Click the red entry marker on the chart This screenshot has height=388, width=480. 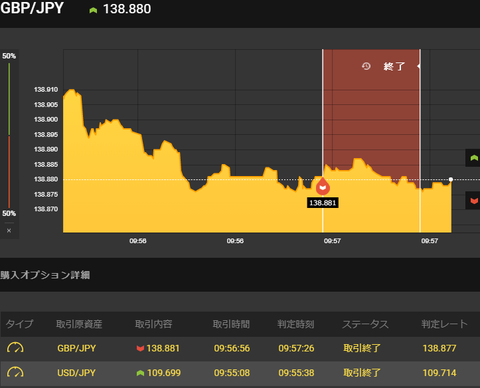323,186
